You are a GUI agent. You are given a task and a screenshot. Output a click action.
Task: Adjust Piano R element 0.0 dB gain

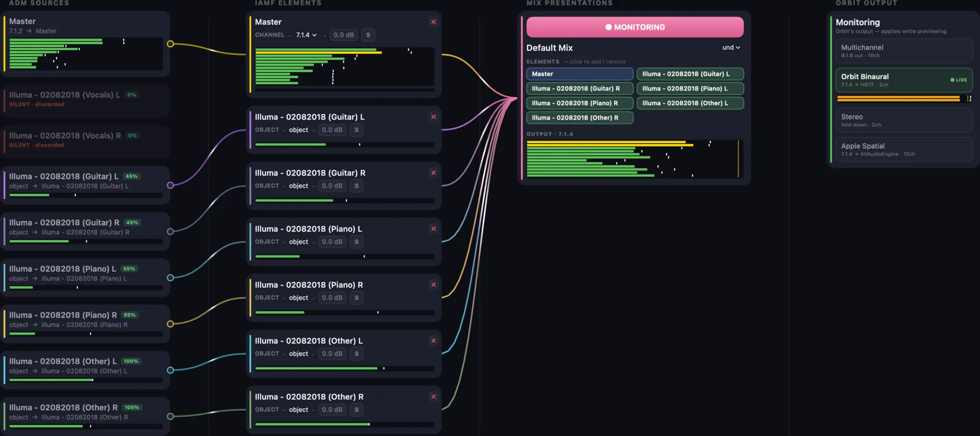[x=332, y=298]
